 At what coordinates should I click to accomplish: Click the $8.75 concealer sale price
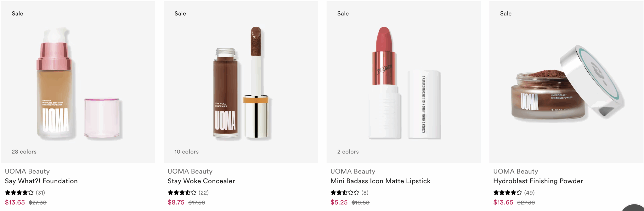tap(176, 202)
